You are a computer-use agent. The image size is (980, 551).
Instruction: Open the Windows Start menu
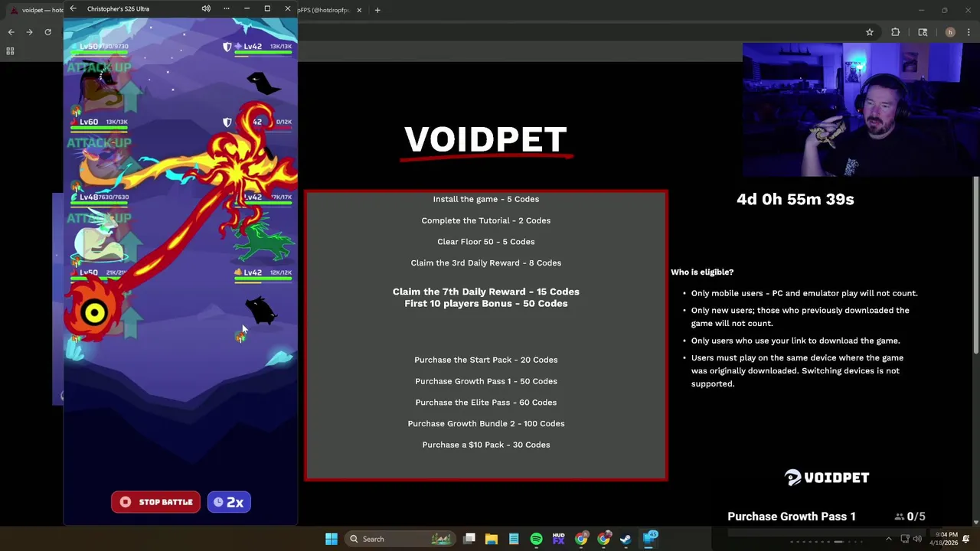[x=332, y=539]
